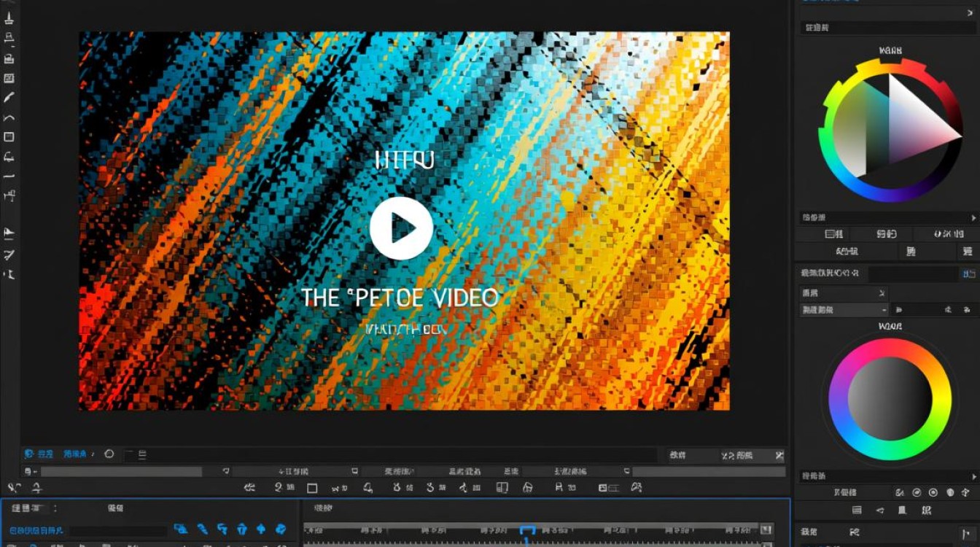The image size is (980, 547).
Task: Click the blue up-arrow icon in timeline panel
Action: click(x=261, y=529)
